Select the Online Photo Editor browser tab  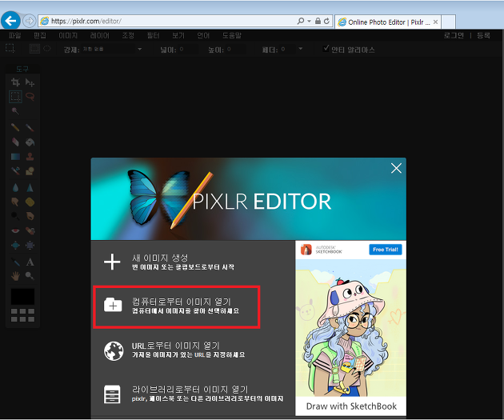(388, 22)
